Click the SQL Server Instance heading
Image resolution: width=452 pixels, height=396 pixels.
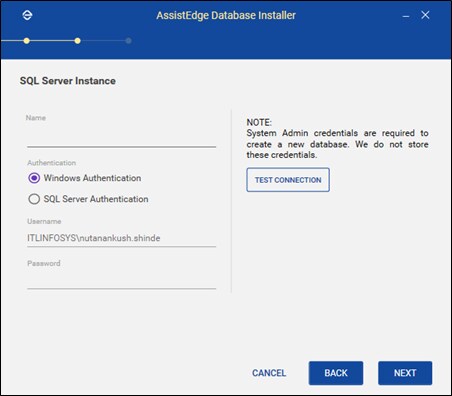pos(68,81)
